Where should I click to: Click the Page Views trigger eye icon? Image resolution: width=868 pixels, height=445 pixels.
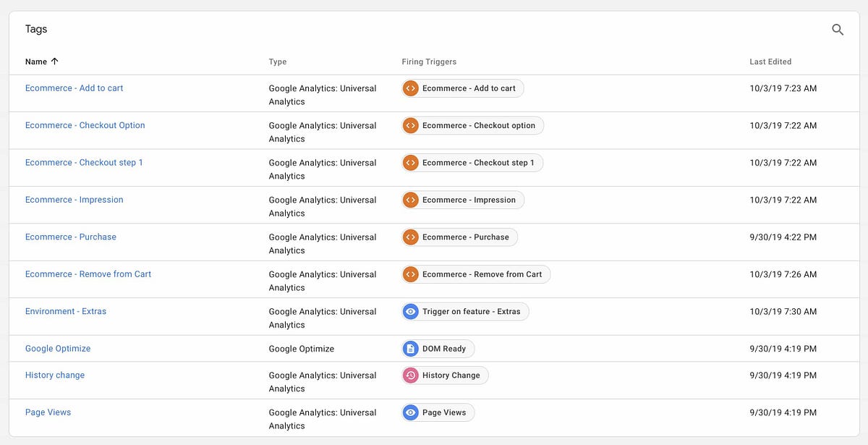(411, 412)
